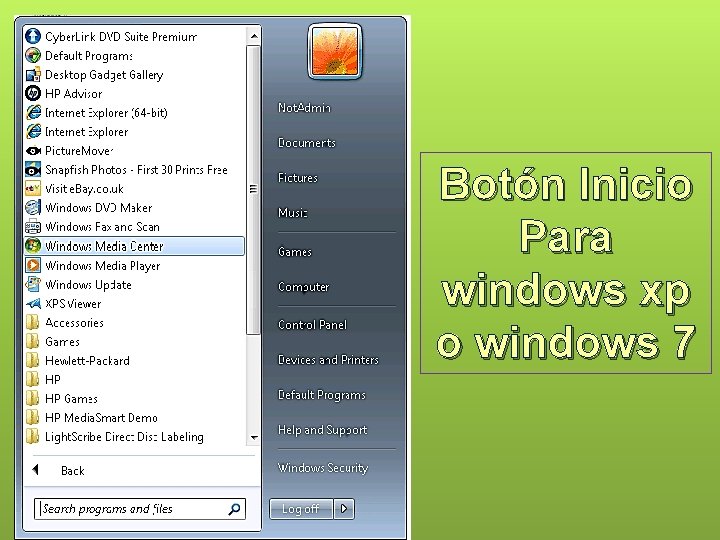Click the user account flower picture
Screen dimensions: 720x540
pyautogui.click(x=335, y=51)
